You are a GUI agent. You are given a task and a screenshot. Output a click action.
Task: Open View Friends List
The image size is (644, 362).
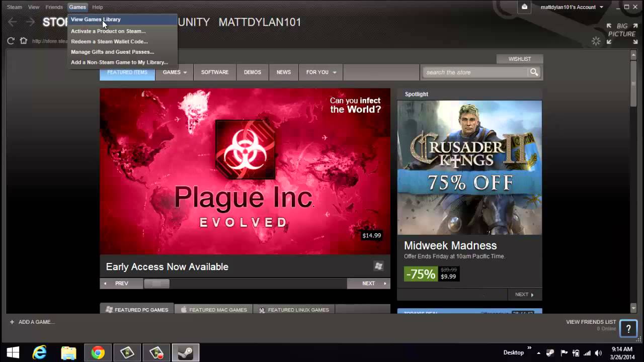pos(591,322)
